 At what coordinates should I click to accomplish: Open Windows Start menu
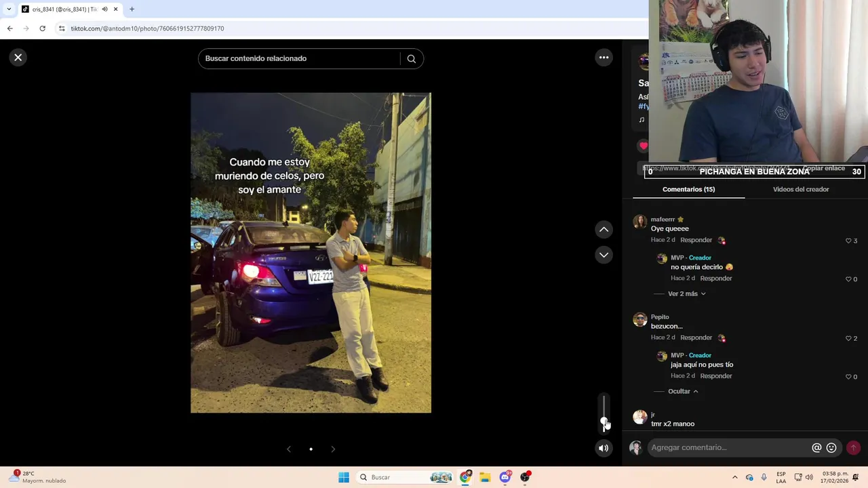tap(344, 477)
